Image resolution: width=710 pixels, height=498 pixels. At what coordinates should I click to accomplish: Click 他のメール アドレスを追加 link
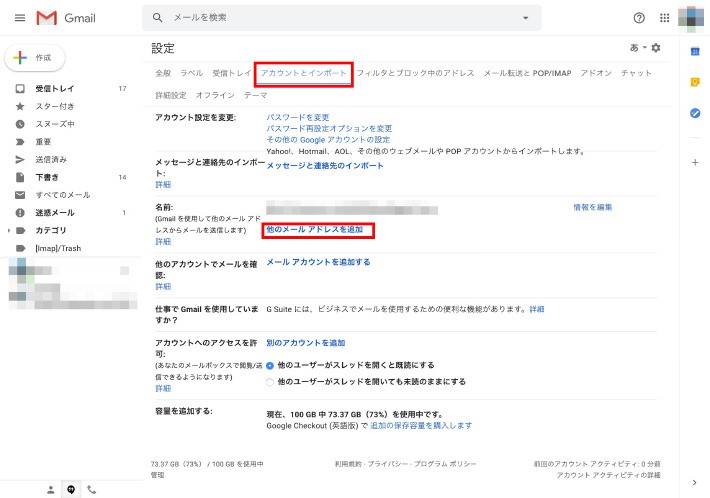[314, 230]
